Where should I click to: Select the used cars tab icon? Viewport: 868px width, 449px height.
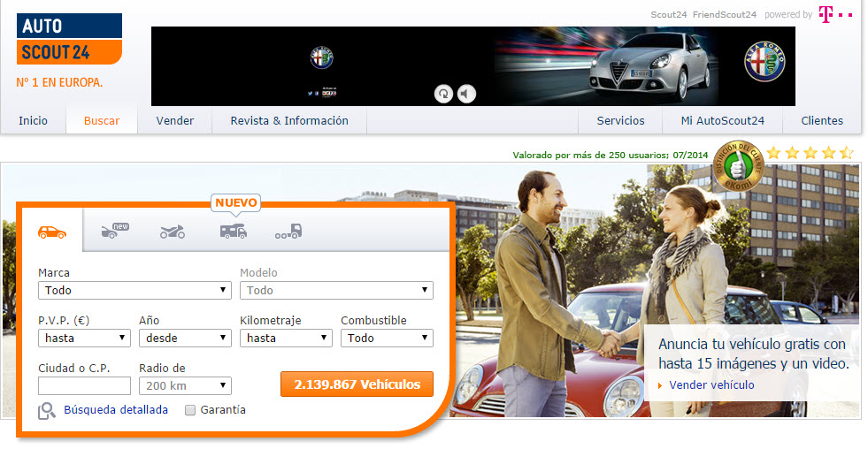coord(52,232)
